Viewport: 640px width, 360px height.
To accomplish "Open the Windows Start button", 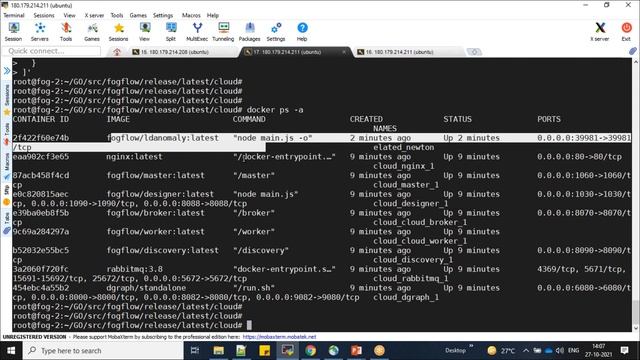I will (x=11, y=351).
